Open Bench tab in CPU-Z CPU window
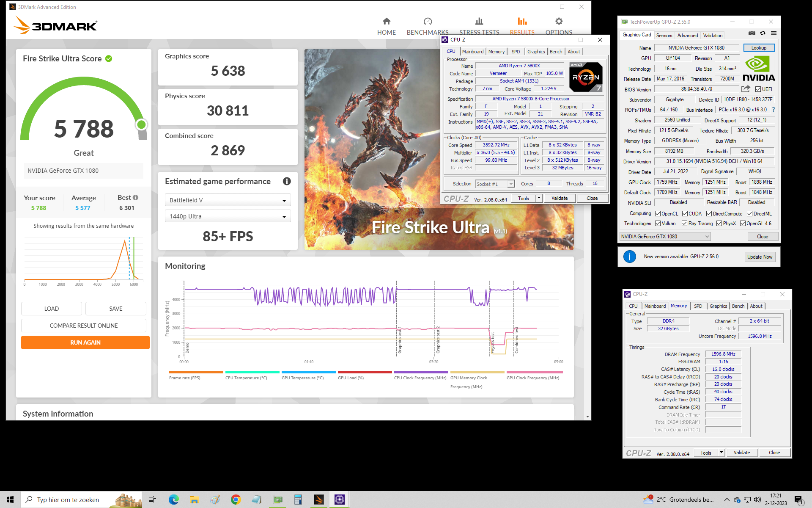812x508 pixels. (x=556, y=52)
